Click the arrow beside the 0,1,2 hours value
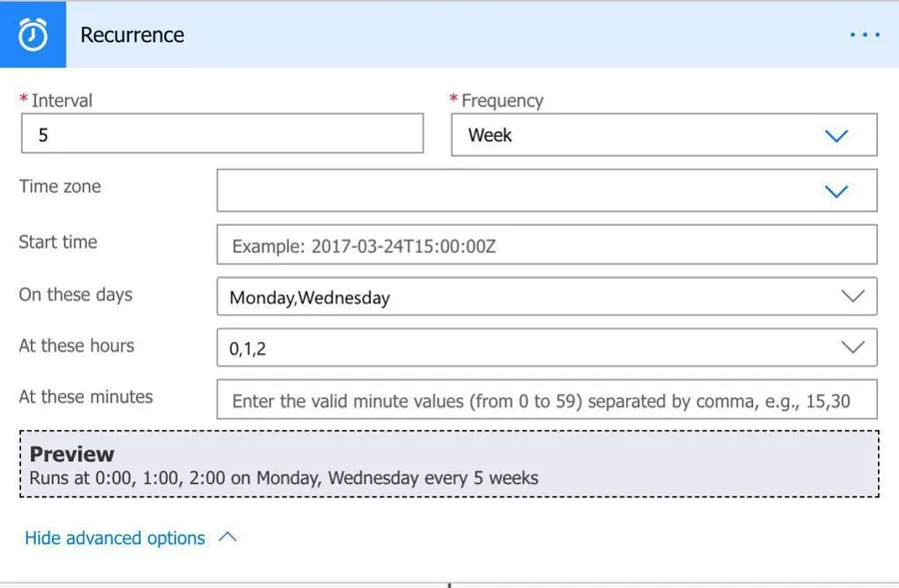 click(852, 347)
